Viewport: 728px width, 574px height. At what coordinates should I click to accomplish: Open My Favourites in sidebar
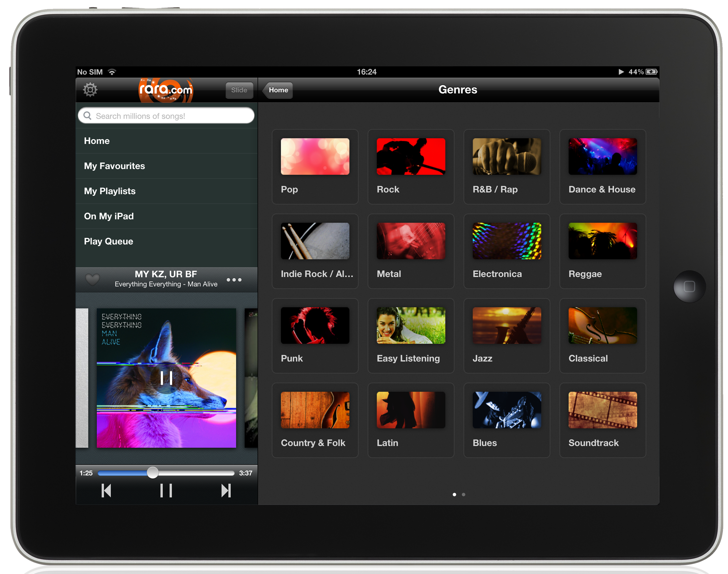(114, 166)
